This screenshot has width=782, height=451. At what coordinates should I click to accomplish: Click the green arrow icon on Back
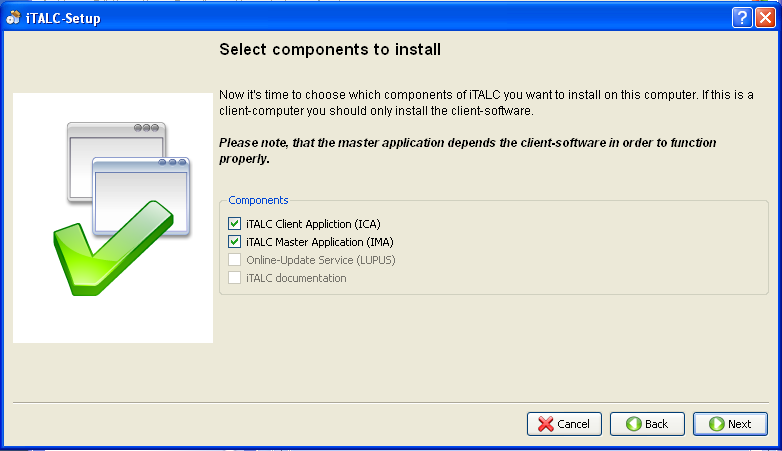pyautogui.click(x=633, y=424)
